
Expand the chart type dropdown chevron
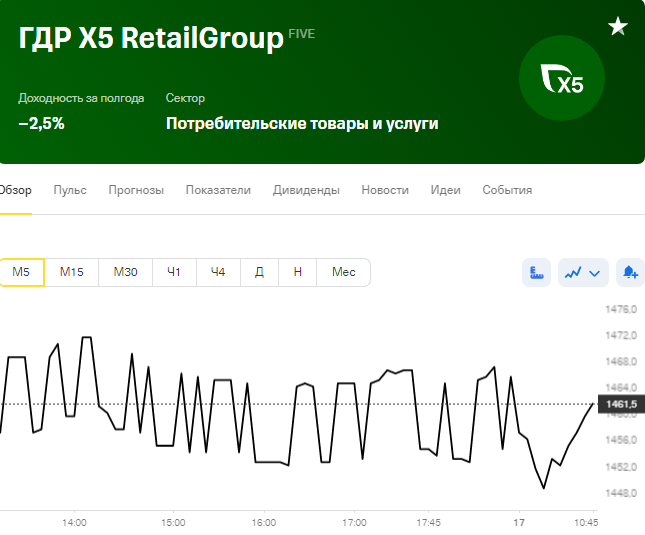[x=594, y=273]
